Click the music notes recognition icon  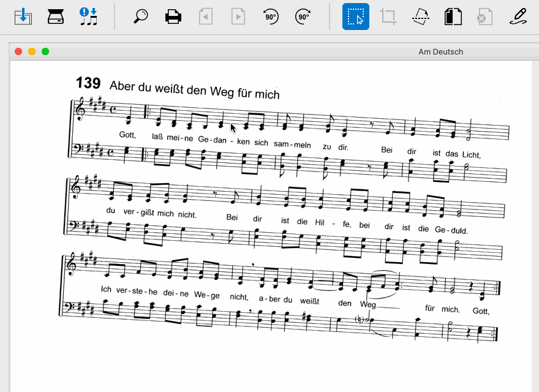pos(88,17)
